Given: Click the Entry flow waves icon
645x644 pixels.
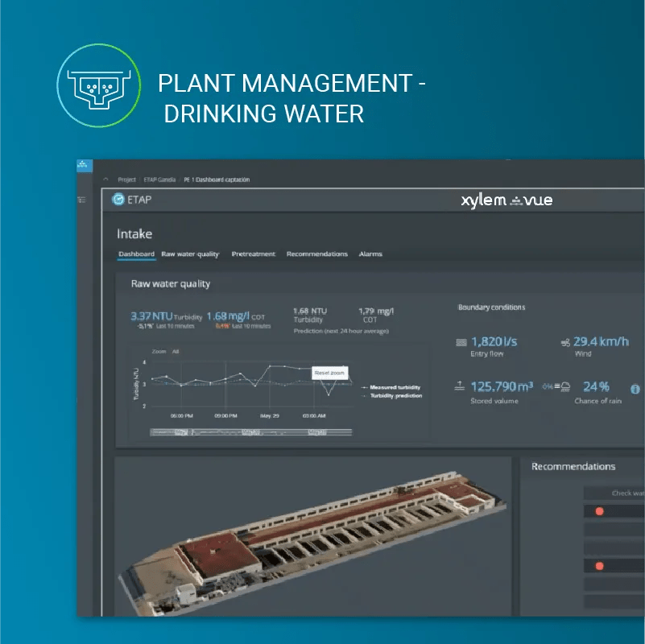Looking at the screenshot, I should (461, 342).
